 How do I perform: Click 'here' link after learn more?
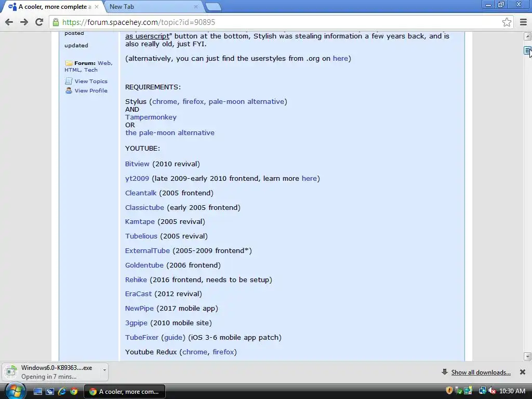click(x=309, y=179)
